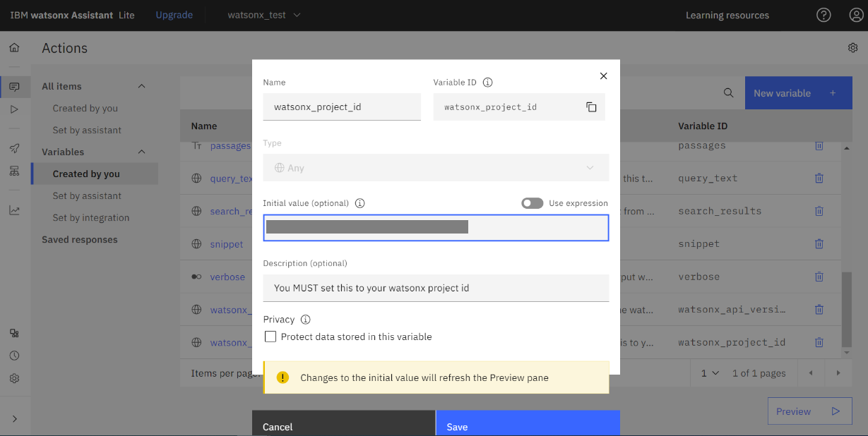The width and height of the screenshot is (868, 436).
Task: Click the search icon above the variables table
Action: 728,93
